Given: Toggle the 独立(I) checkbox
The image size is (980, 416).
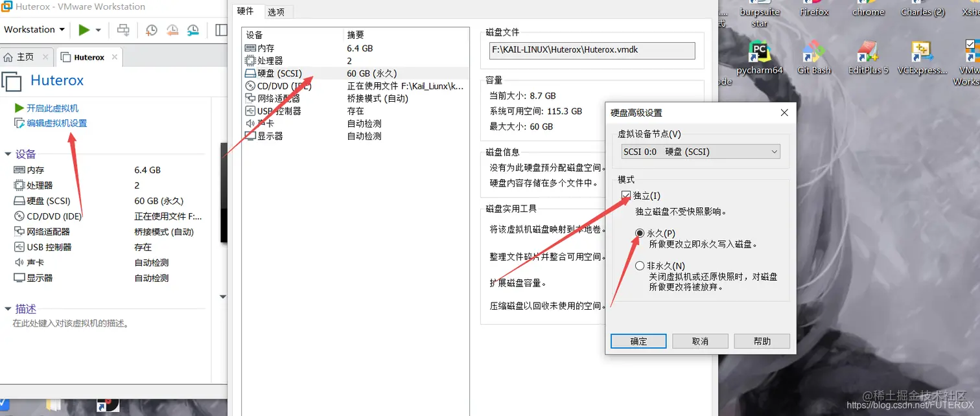Looking at the screenshot, I should 625,196.
